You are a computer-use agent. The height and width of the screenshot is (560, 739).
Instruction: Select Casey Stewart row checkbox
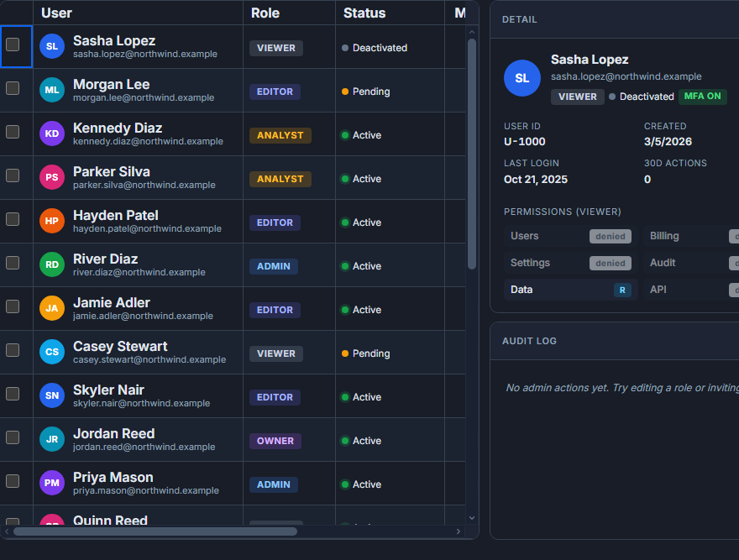pos(13,350)
